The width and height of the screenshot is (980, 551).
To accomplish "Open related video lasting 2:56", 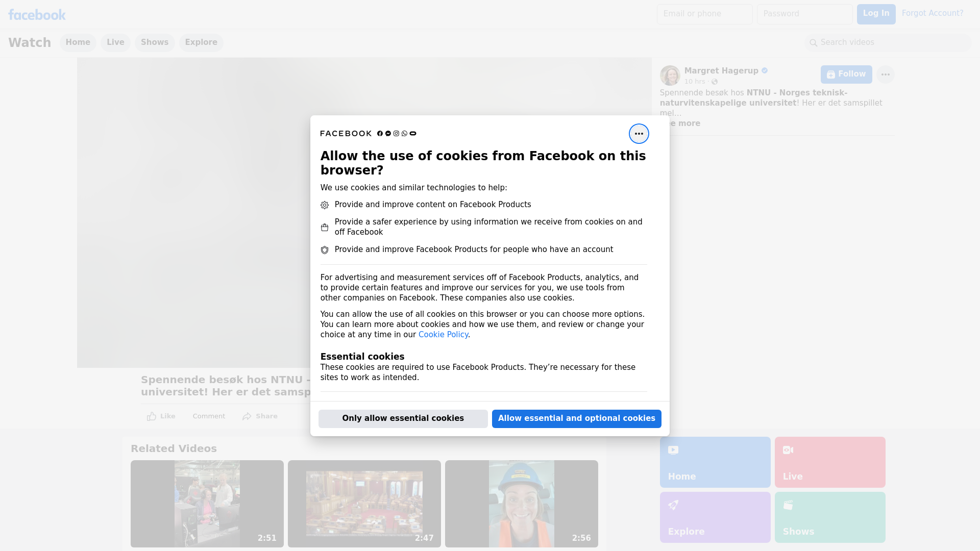I will [x=522, y=504].
